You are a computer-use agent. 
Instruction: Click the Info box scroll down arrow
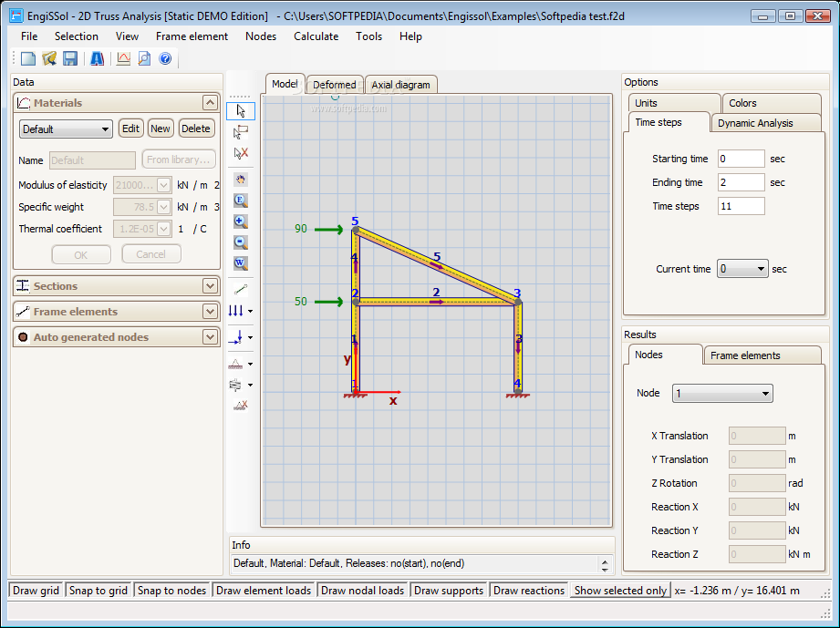point(605,569)
